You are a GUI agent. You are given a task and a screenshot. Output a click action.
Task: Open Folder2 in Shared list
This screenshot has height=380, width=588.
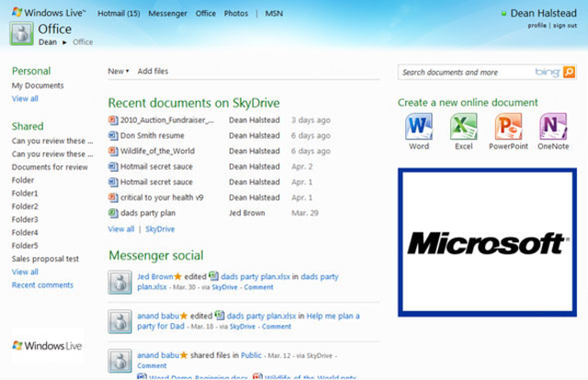pyautogui.click(x=25, y=207)
